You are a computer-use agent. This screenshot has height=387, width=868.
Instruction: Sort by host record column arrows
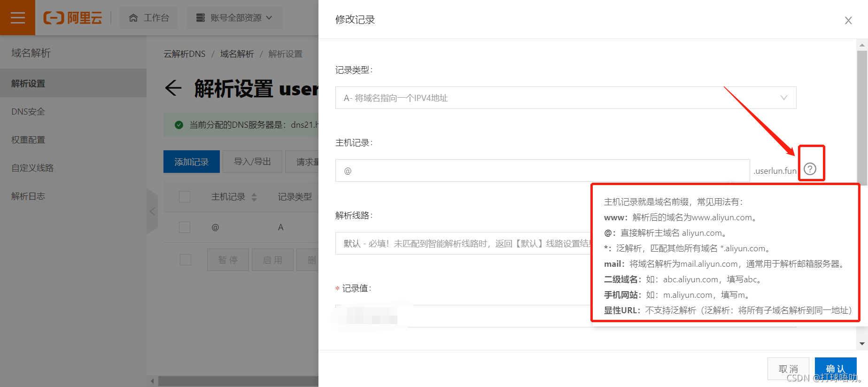[254, 197]
